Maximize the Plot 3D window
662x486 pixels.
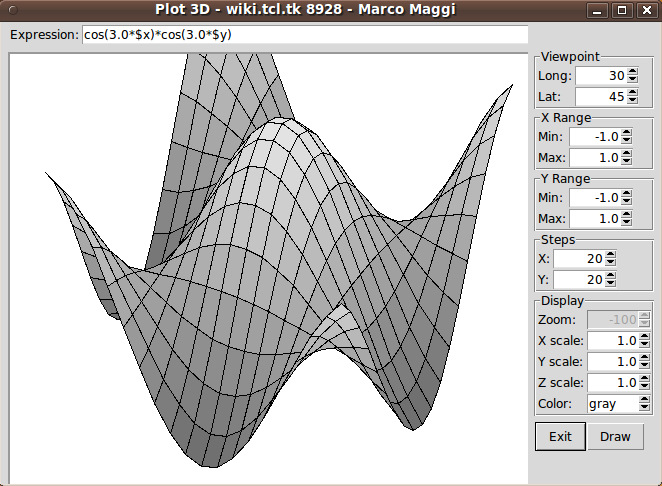(622, 10)
